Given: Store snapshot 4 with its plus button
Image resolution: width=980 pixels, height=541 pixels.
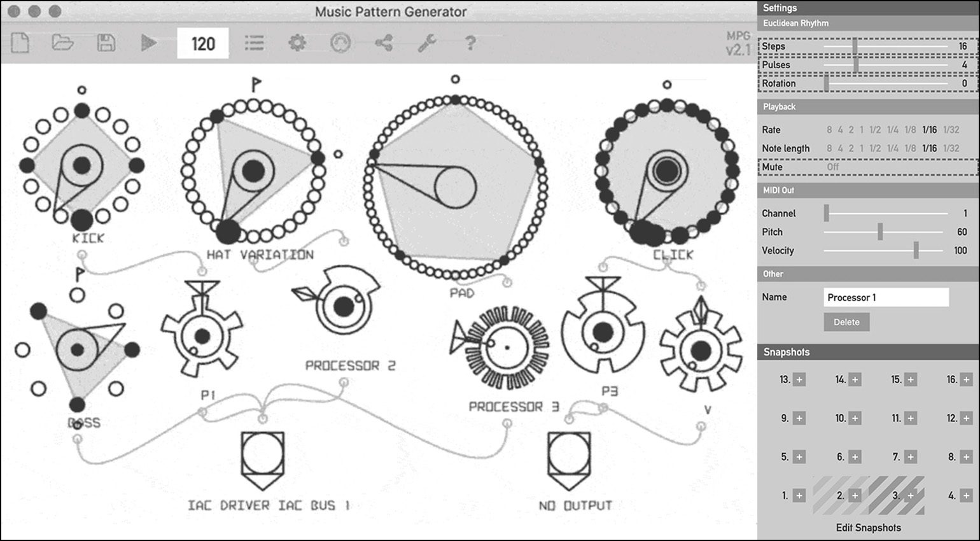Looking at the screenshot, I should coord(967,496).
